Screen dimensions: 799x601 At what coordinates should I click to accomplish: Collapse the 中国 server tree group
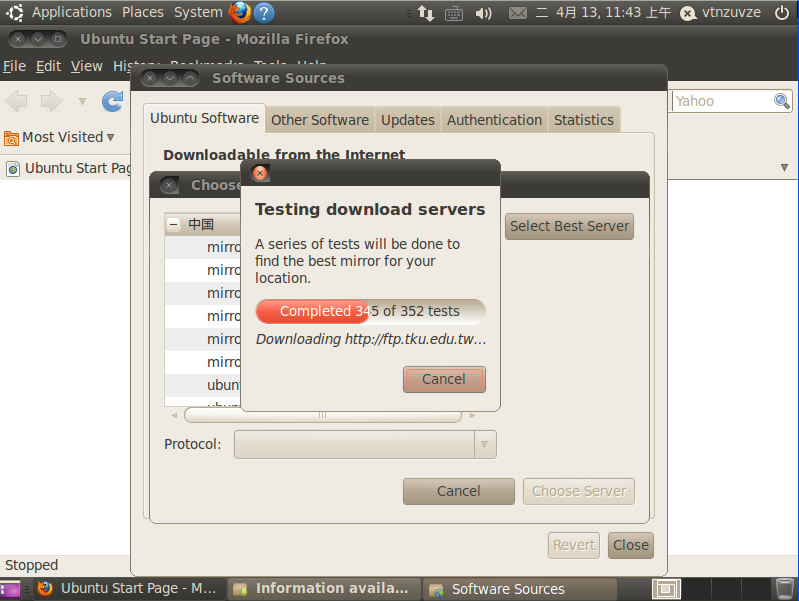pos(174,224)
